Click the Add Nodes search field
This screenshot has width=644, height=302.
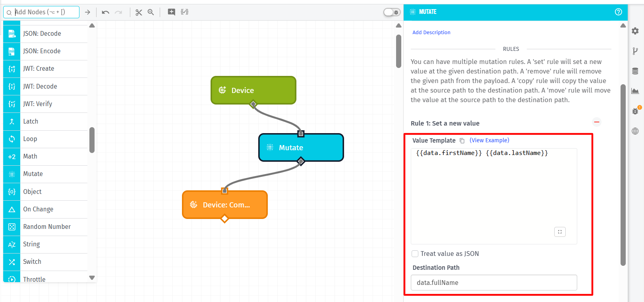point(41,12)
